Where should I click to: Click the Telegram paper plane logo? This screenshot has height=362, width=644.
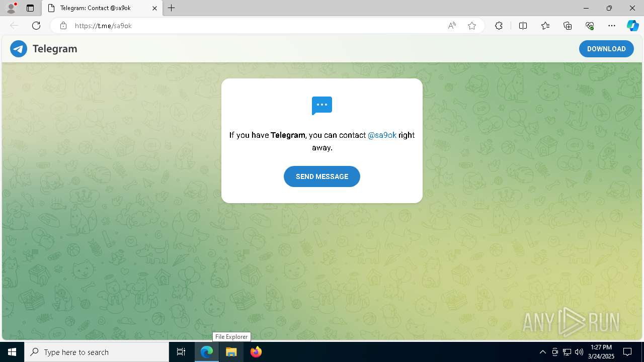click(x=19, y=49)
